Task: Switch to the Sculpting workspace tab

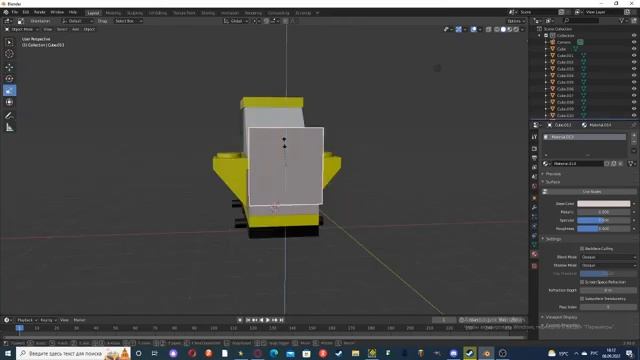Action: tap(135, 13)
